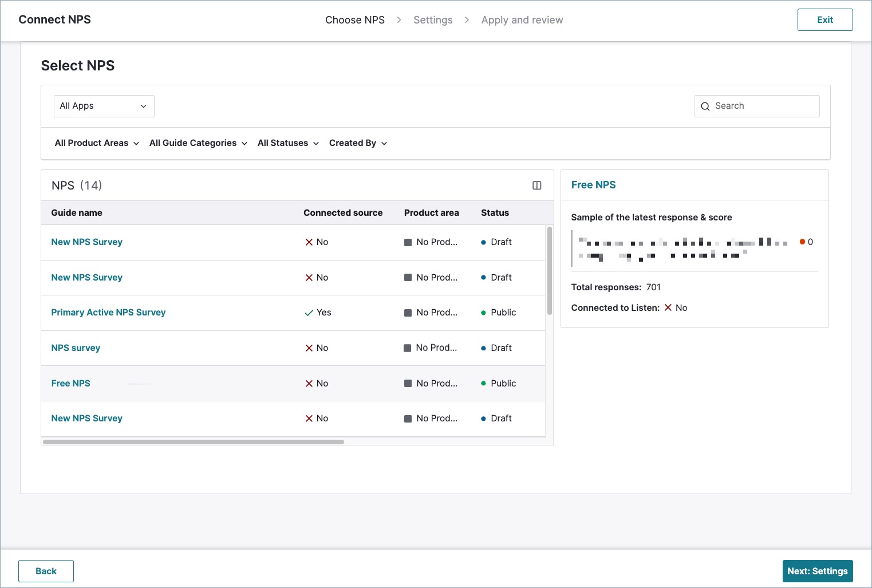Screen dimensions: 872x588
Task: Open Free NPS link in the table
Action: [x=71, y=384]
